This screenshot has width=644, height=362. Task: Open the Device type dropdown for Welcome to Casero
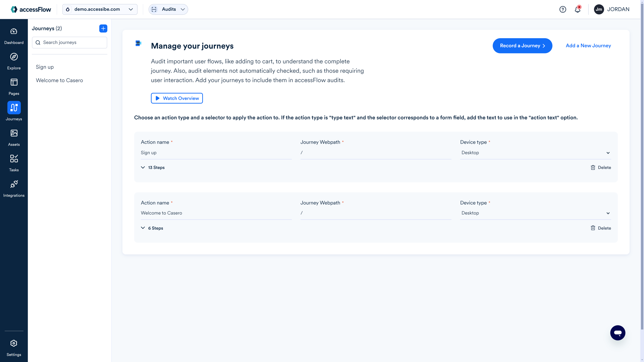tap(536, 213)
